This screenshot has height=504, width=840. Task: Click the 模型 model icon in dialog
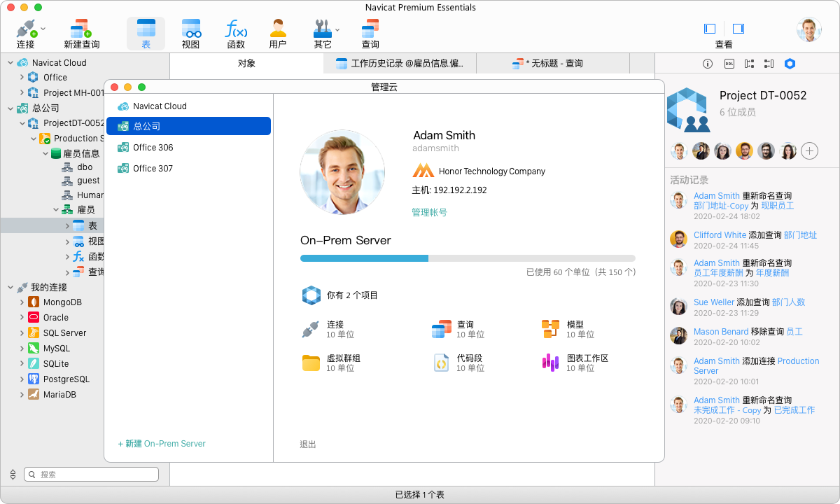(550, 330)
